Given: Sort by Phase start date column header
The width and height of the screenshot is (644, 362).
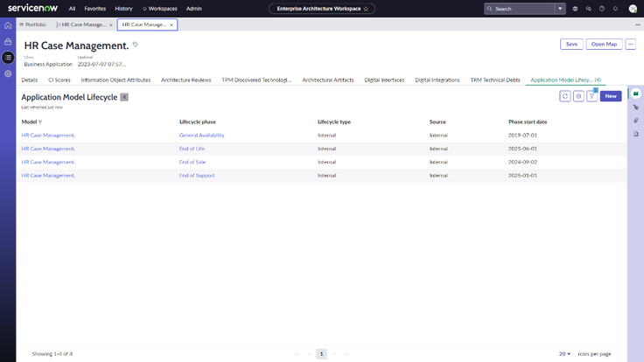Looking at the screenshot, I should pyautogui.click(x=528, y=122).
